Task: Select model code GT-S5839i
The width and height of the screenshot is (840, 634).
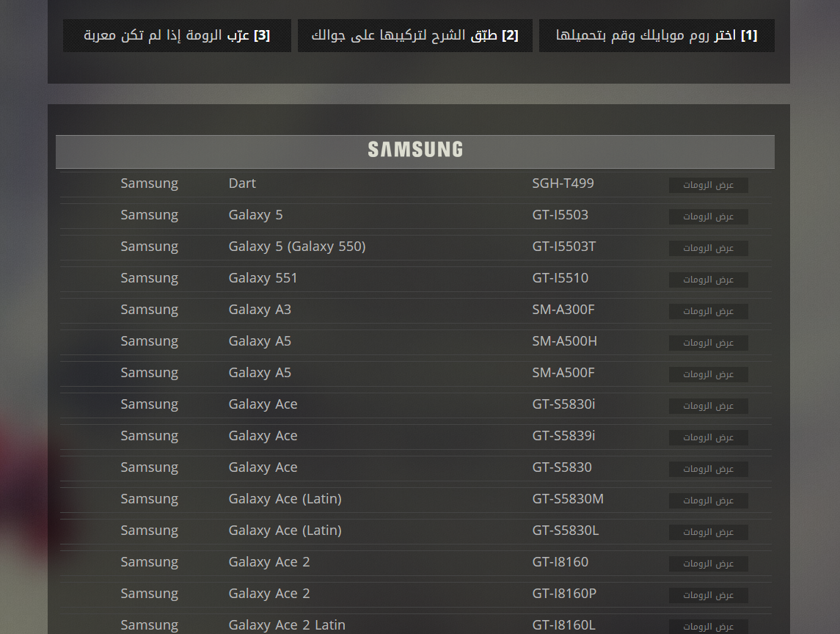Action: [563, 437]
